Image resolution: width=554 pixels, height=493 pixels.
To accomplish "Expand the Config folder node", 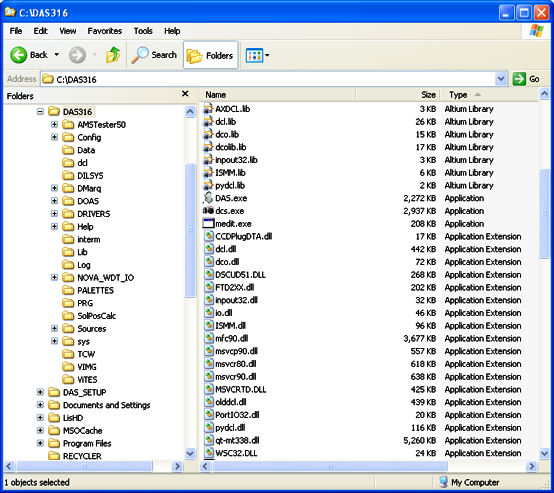I will coord(54,137).
